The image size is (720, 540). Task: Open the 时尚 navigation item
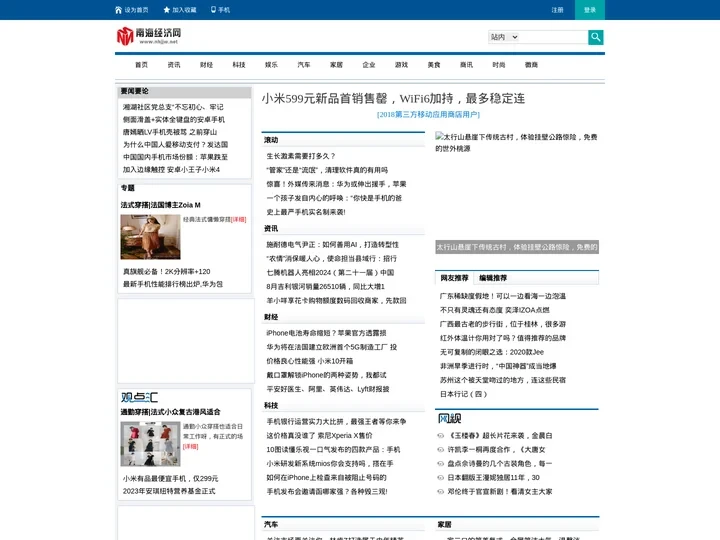(499, 65)
